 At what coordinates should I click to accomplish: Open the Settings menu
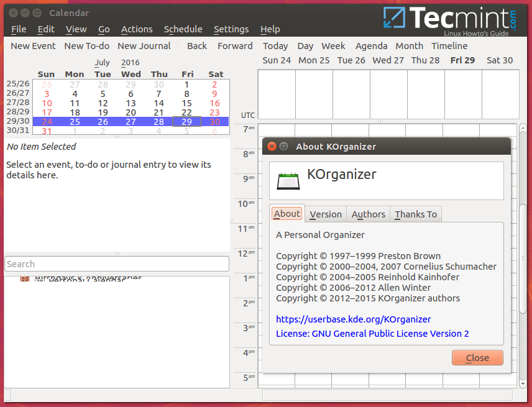(x=231, y=29)
